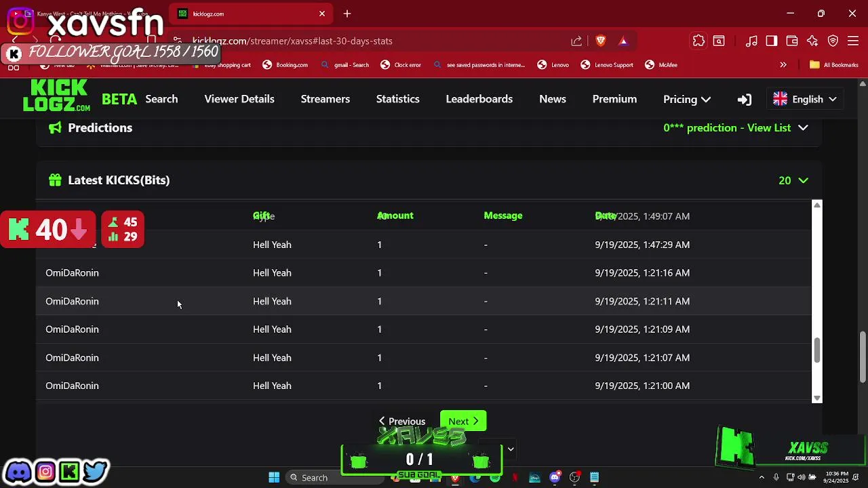Click the KICKS table scroll-up arrow
This screenshot has width=868, height=488.
[817, 205]
